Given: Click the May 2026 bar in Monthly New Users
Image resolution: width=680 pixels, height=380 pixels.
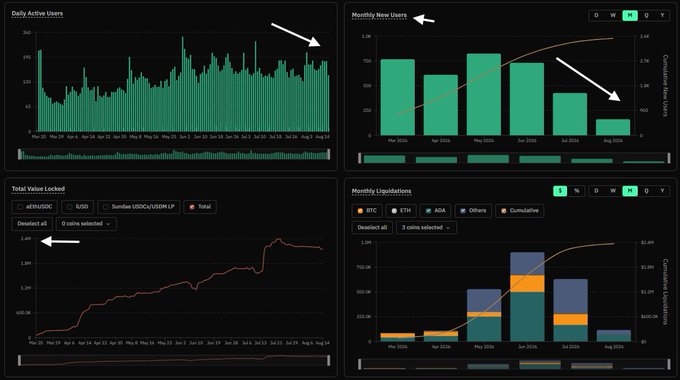Looking at the screenshot, I should 484,95.
